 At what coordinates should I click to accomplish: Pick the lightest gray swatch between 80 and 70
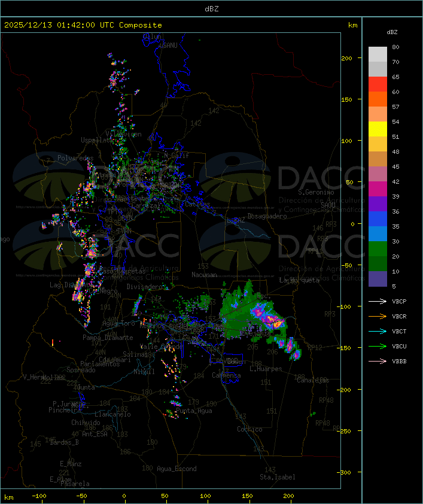[378, 54]
